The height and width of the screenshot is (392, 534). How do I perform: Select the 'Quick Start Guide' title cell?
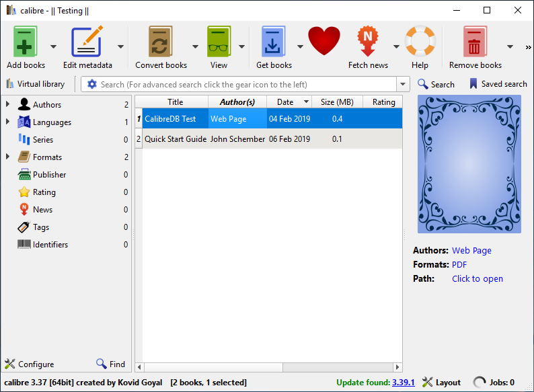[x=175, y=139]
